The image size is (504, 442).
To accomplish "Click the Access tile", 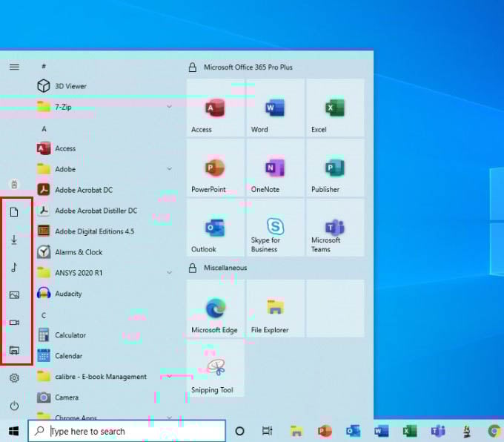I will pyautogui.click(x=216, y=108).
